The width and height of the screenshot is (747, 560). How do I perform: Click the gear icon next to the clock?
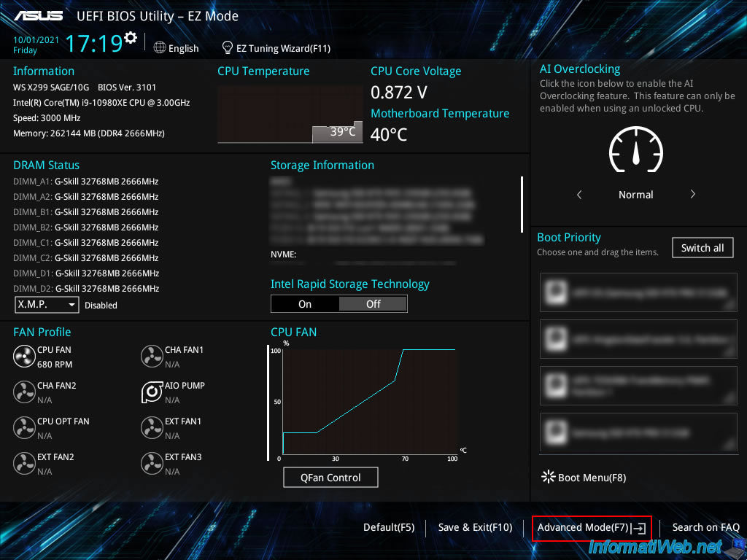[131, 37]
